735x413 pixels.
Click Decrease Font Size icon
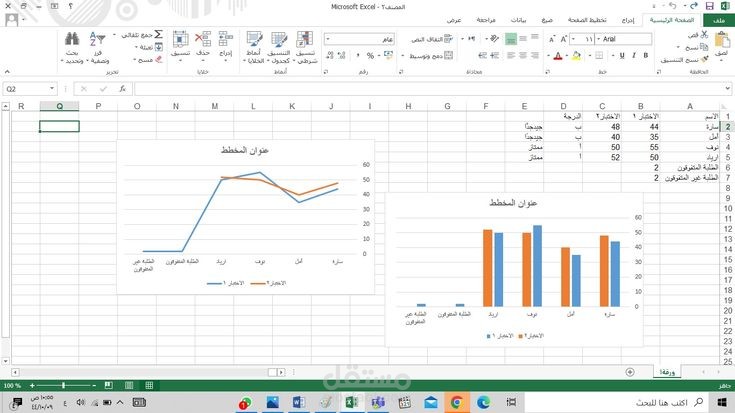(x=552, y=39)
